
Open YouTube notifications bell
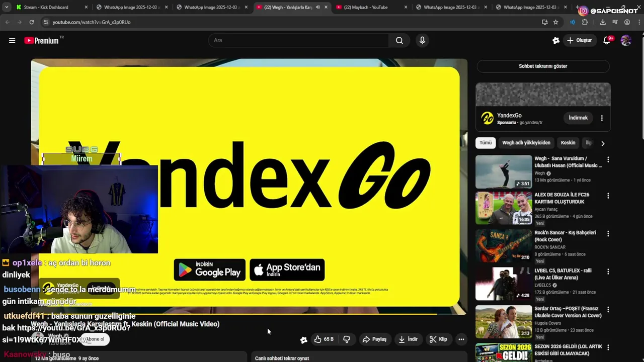tap(607, 40)
